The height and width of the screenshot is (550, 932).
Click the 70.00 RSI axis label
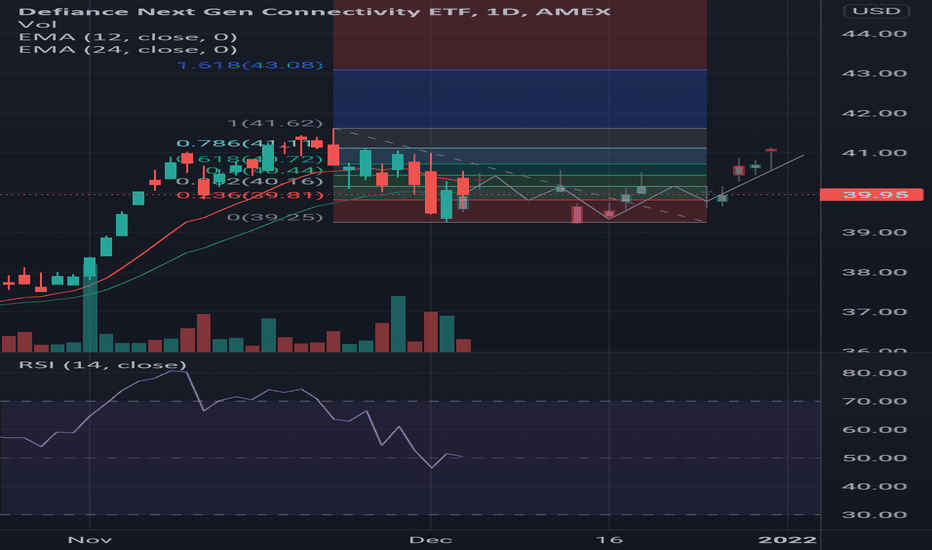[x=874, y=401]
